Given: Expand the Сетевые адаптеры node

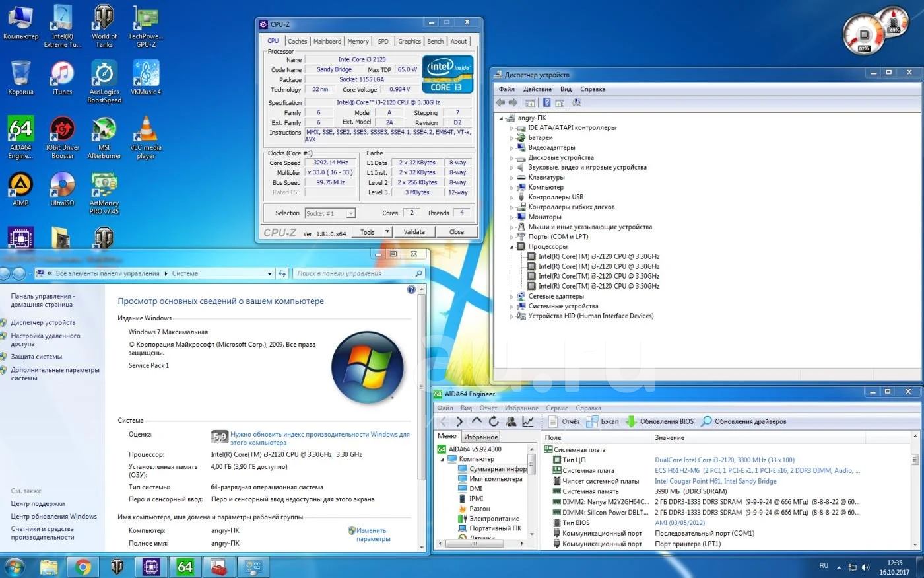Looking at the screenshot, I should pos(511,297).
